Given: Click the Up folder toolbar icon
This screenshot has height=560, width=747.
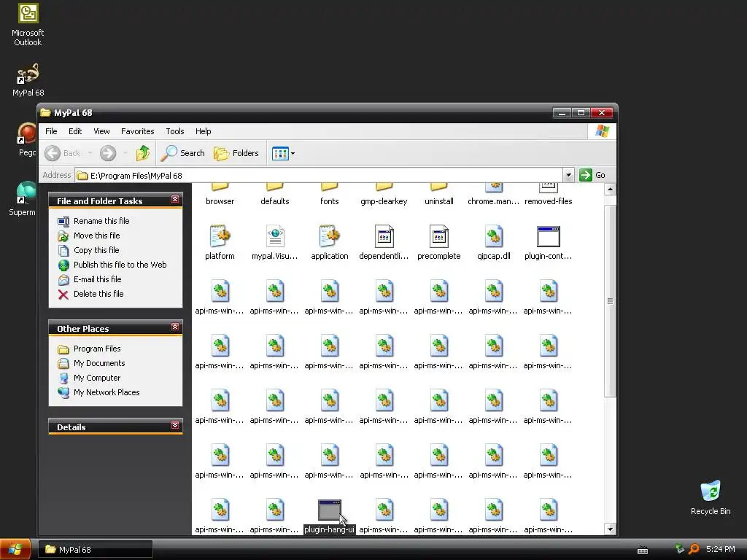Looking at the screenshot, I should point(143,153).
